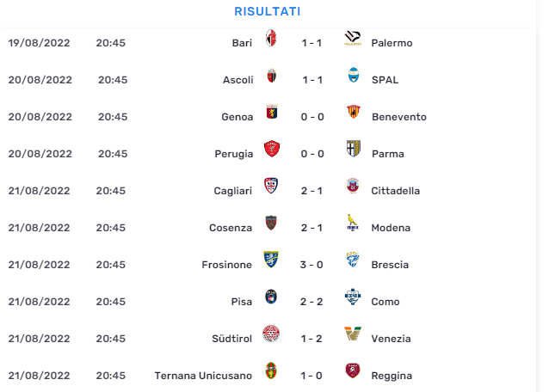The height and width of the screenshot is (392, 549).
Task: Click the Bari team crest
Action: pos(271,38)
